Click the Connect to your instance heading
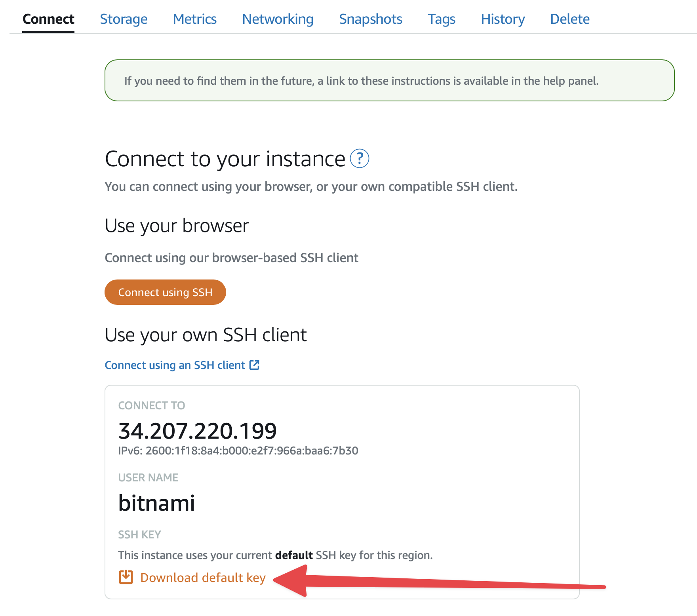The width and height of the screenshot is (697, 616). click(x=225, y=159)
